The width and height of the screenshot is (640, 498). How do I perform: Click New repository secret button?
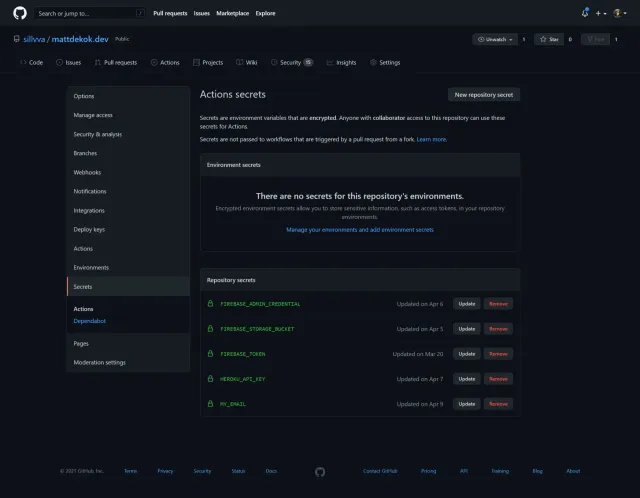(483, 95)
